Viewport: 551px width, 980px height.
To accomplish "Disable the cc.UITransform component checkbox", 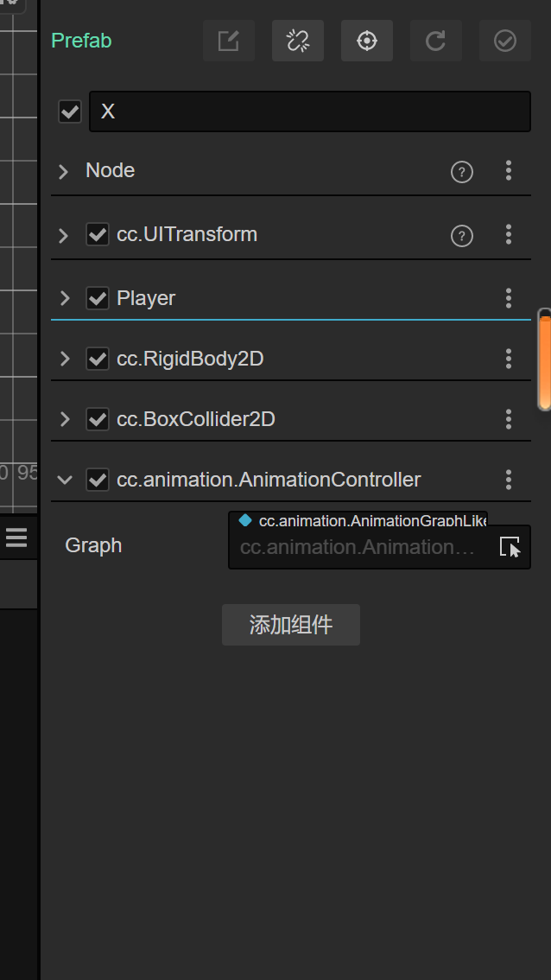I will click(x=98, y=235).
